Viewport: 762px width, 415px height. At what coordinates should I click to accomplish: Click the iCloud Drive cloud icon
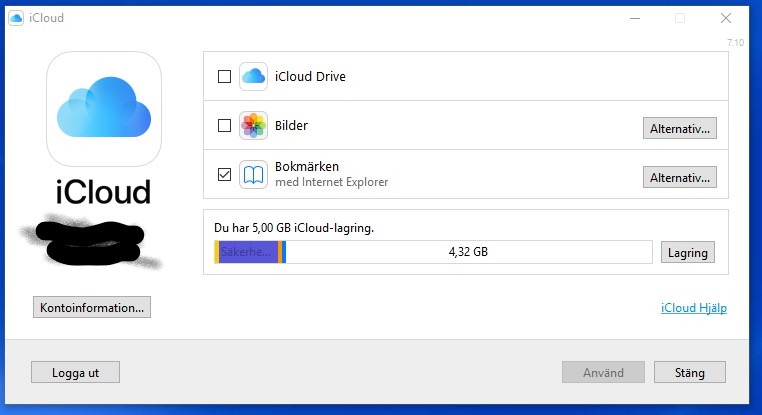coord(253,76)
